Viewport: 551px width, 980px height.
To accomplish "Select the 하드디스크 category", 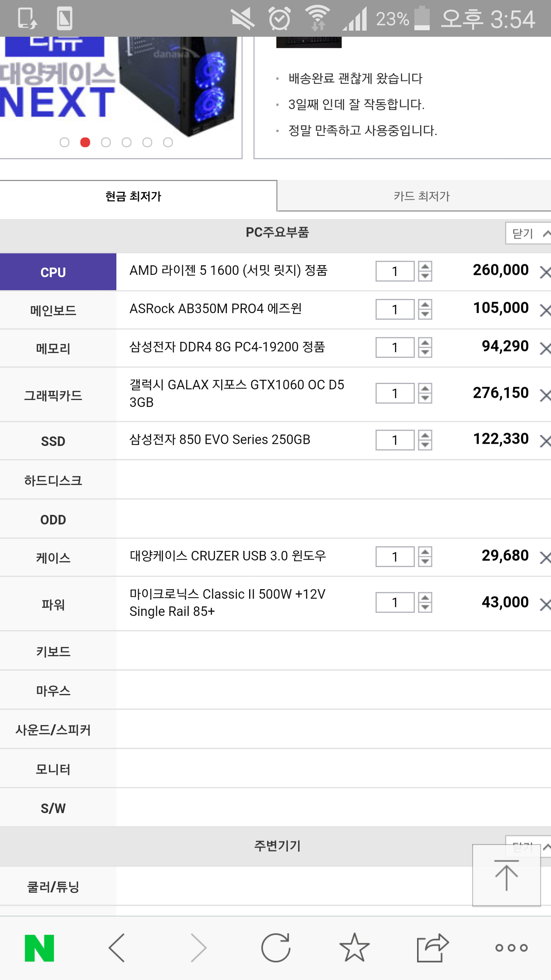I will click(58, 480).
